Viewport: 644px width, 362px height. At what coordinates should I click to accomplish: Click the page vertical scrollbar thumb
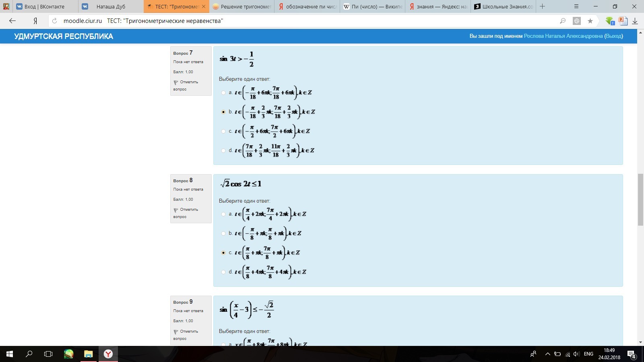640,200
